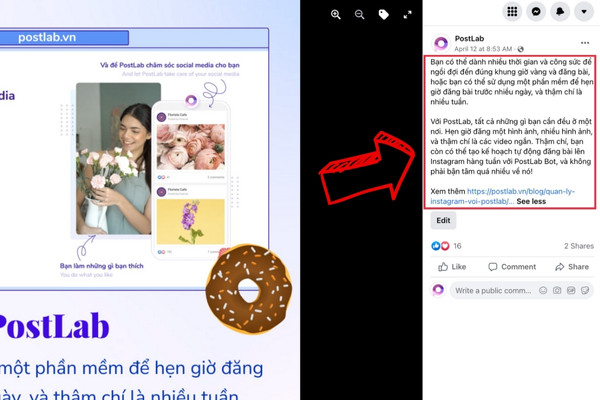The height and width of the screenshot is (400, 600).
Task: Click commenter avatar beside comment box
Action: 439,290
